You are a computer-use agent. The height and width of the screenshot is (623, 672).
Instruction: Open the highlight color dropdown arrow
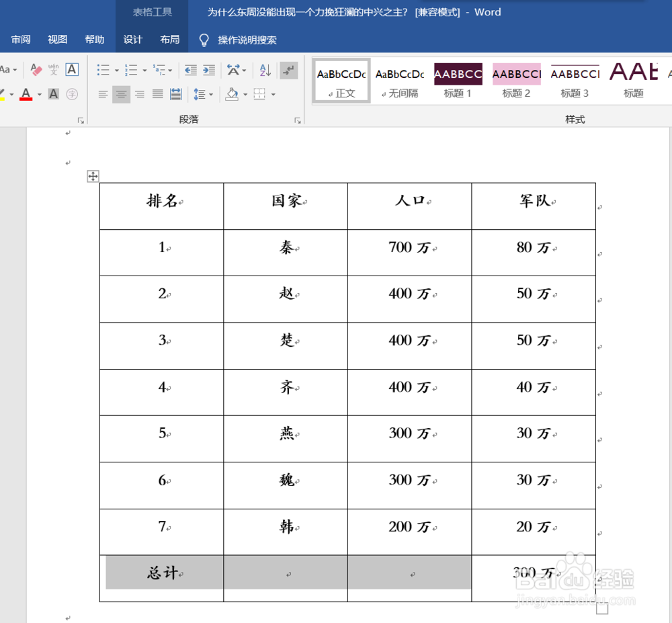11,94
